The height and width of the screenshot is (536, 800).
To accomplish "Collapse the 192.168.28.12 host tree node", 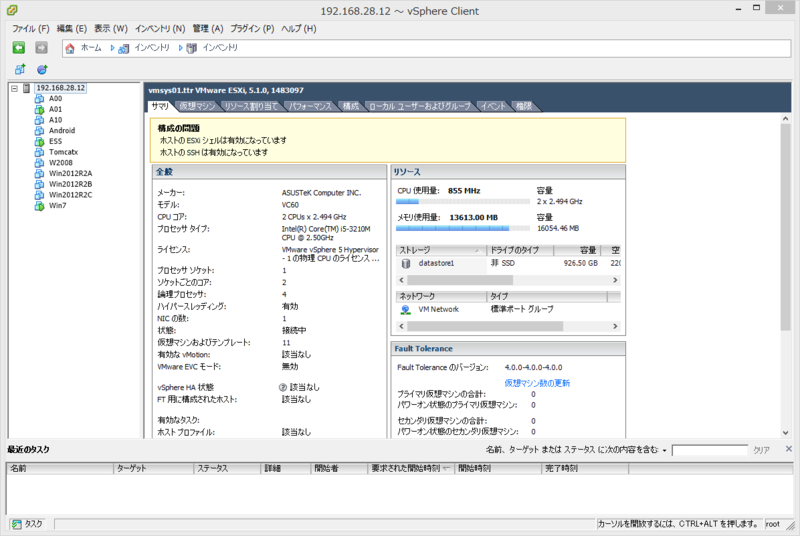I will click(x=14, y=88).
